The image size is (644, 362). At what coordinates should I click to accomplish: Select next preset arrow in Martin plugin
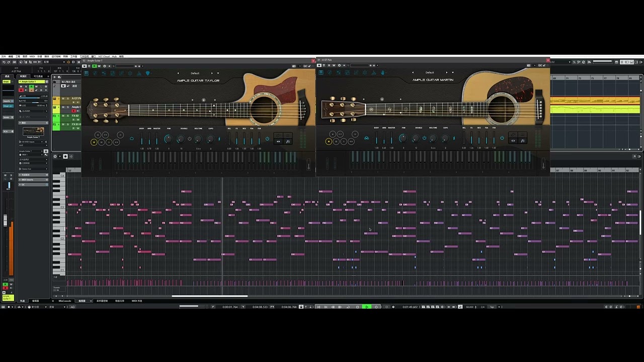[x=446, y=72]
